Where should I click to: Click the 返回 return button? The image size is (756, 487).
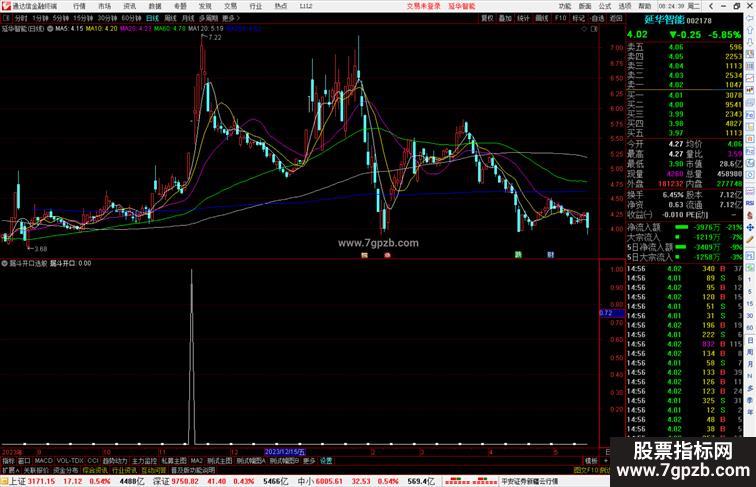(x=616, y=18)
